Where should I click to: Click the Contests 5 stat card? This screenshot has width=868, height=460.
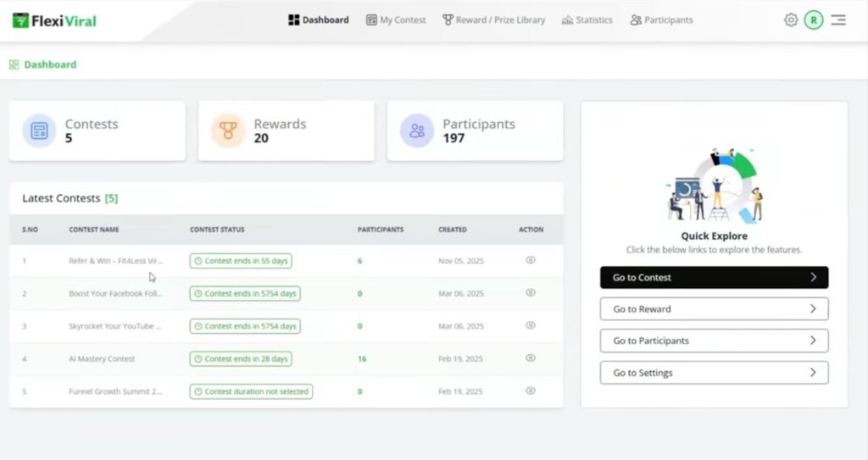[97, 131]
